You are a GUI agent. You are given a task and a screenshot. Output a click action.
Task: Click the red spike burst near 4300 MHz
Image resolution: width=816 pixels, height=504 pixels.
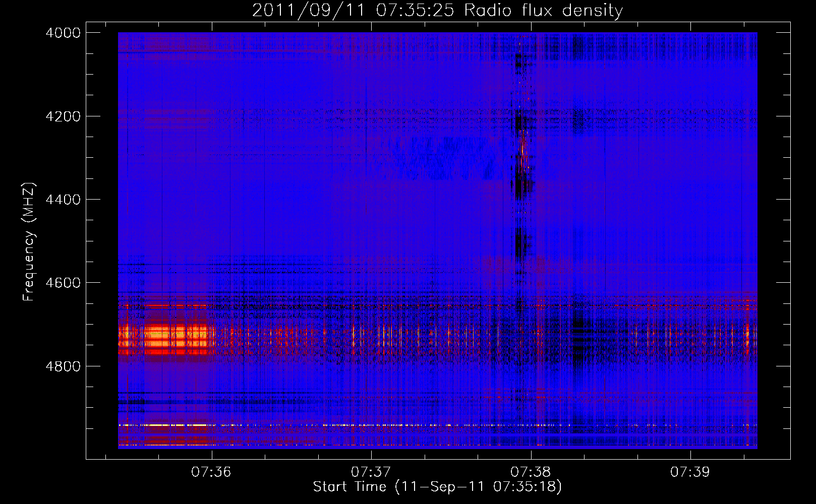pos(522,151)
